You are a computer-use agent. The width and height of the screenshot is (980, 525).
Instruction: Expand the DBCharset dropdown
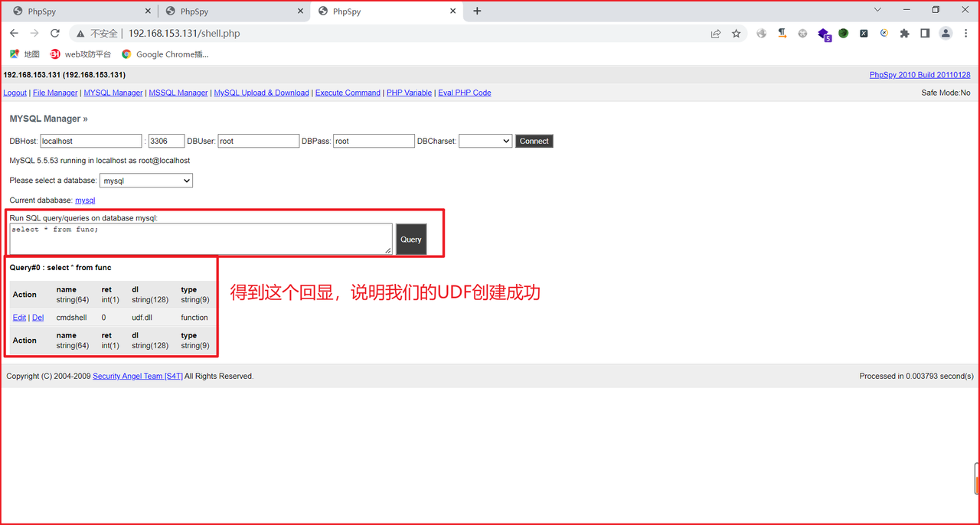tap(485, 141)
